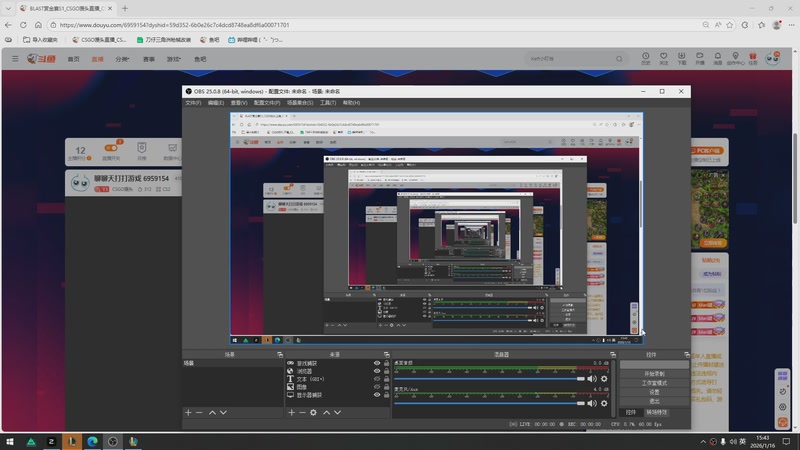The height and width of the screenshot is (450, 800).
Task: Move source down in Sources toolbar
Action: coord(337,412)
